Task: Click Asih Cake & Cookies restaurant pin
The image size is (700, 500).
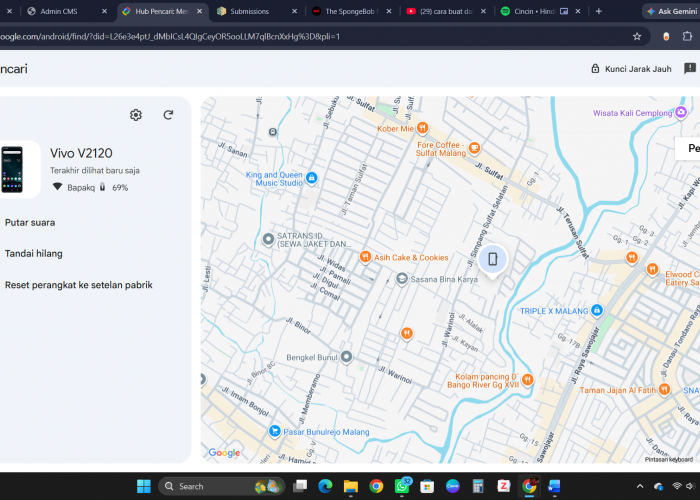Action: click(365, 257)
